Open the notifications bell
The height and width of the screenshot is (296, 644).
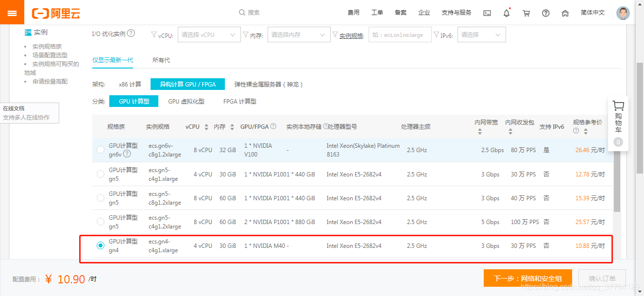coord(507,13)
